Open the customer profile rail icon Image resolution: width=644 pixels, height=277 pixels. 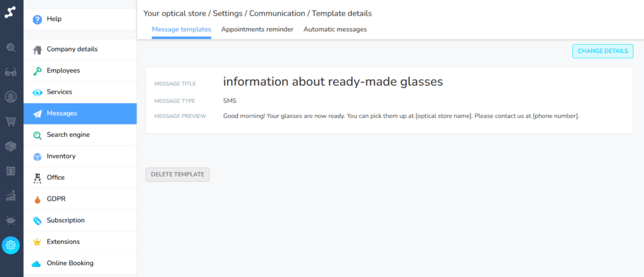point(11,97)
